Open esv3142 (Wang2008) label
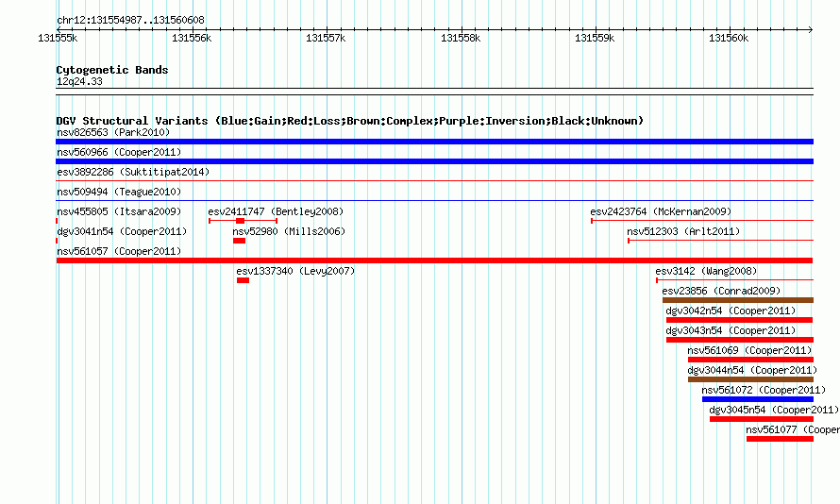This screenshot has height=504, width=840. point(706,271)
